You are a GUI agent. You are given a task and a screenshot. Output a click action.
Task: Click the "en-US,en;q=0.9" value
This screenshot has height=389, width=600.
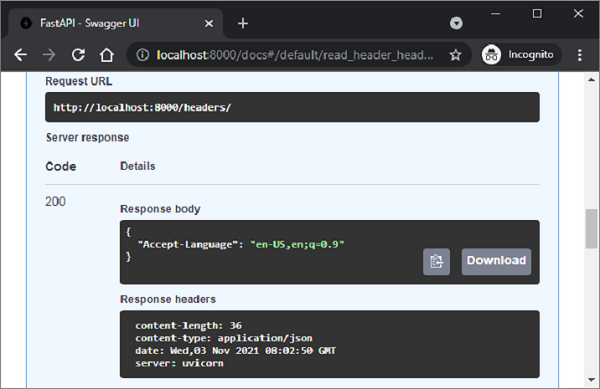[x=297, y=244]
